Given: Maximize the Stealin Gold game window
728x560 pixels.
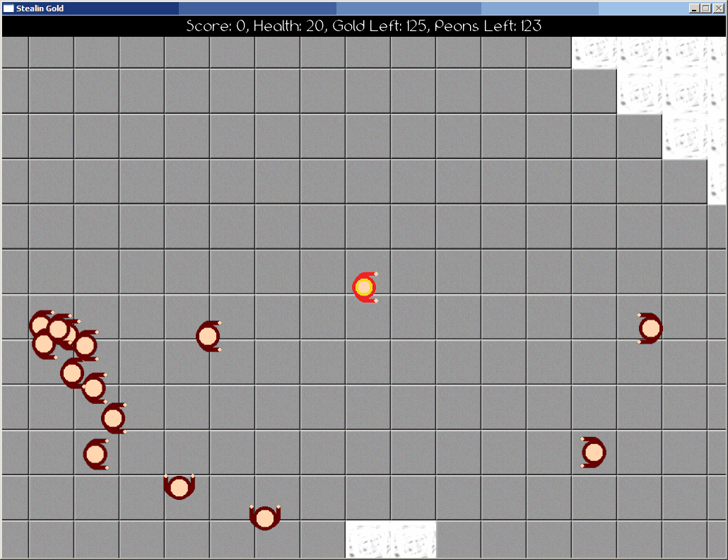Looking at the screenshot, I should click(x=706, y=8).
